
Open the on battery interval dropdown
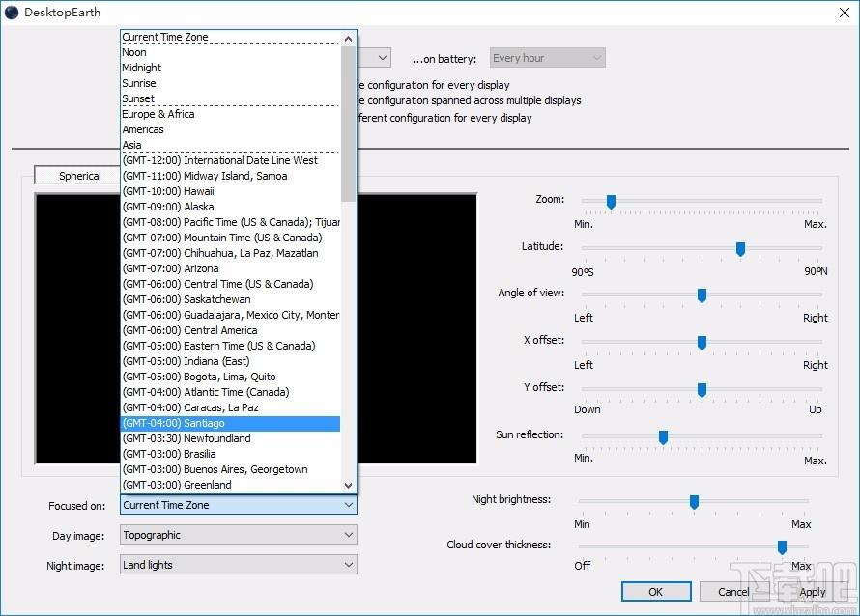pyautogui.click(x=547, y=58)
